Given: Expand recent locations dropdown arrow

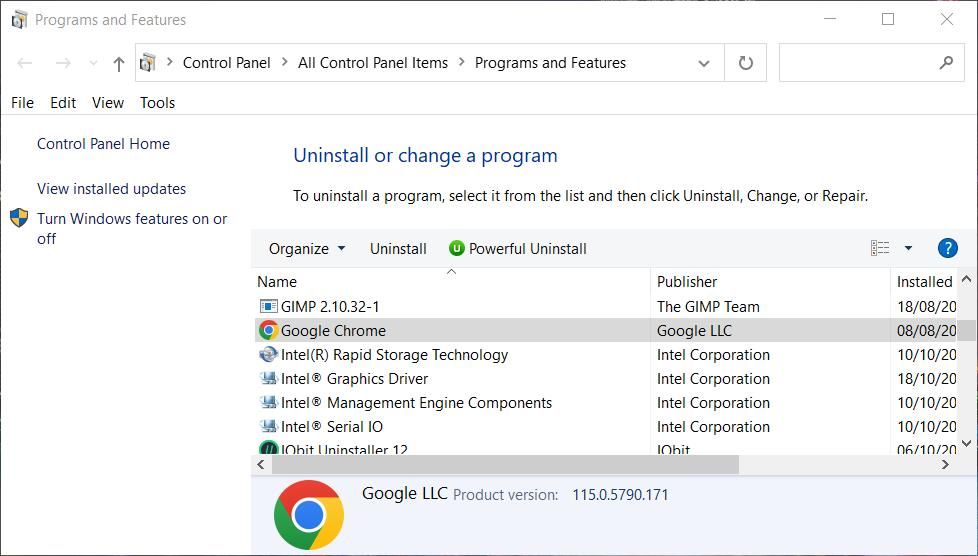Looking at the screenshot, I should click(93, 63).
